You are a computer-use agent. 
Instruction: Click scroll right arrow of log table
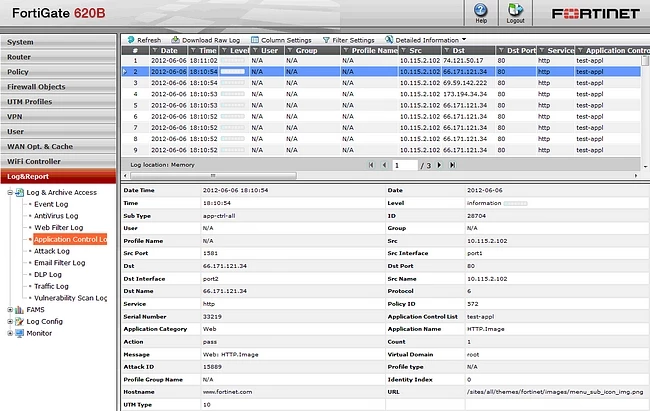point(636,175)
